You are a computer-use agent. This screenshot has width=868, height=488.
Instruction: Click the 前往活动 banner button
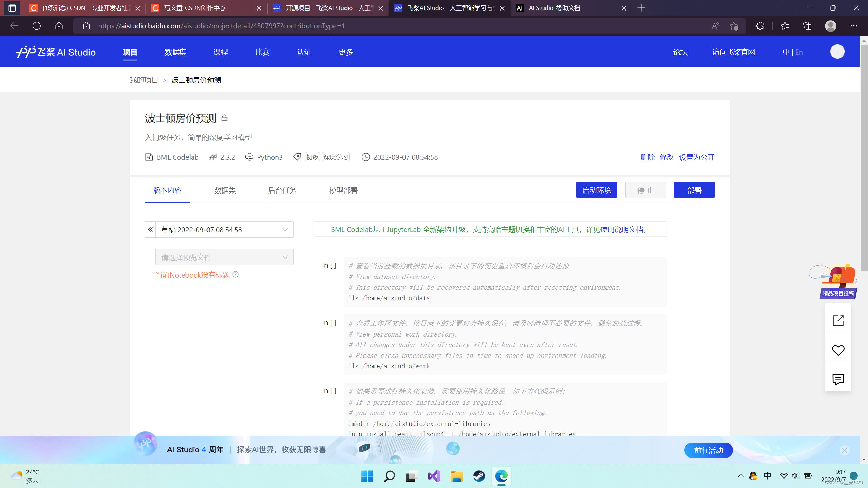coord(708,450)
